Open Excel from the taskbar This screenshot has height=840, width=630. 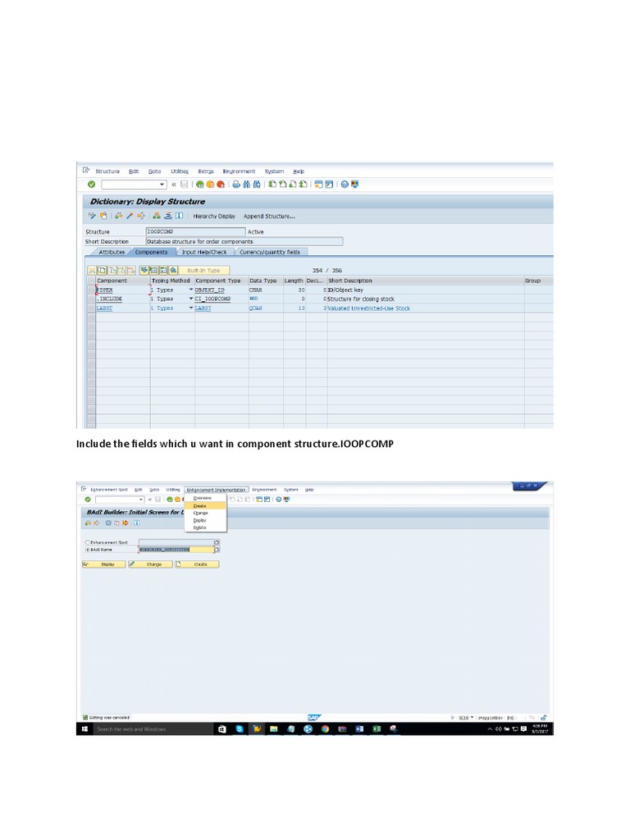[x=377, y=729]
